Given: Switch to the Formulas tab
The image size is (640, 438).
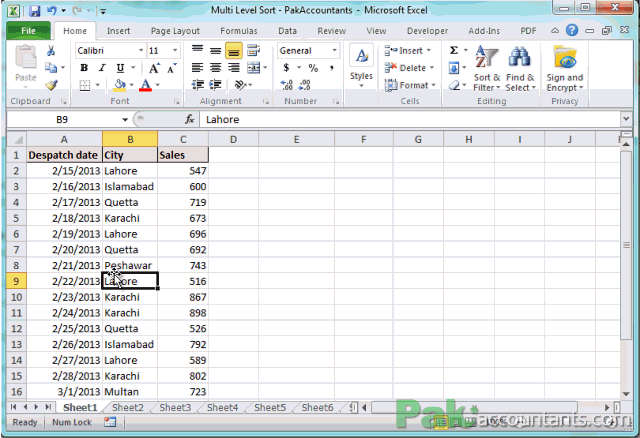Looking at the screenshot, I should click(239, 31).
